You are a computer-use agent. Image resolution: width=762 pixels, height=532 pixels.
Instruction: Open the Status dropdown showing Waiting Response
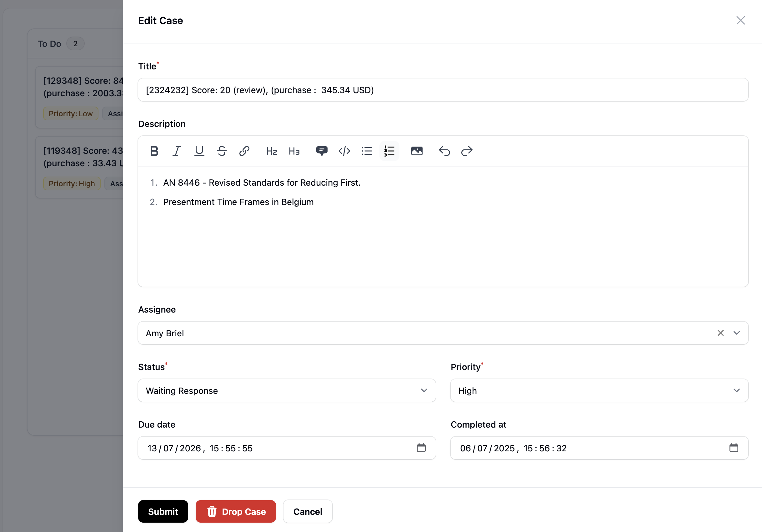point(287,390)
